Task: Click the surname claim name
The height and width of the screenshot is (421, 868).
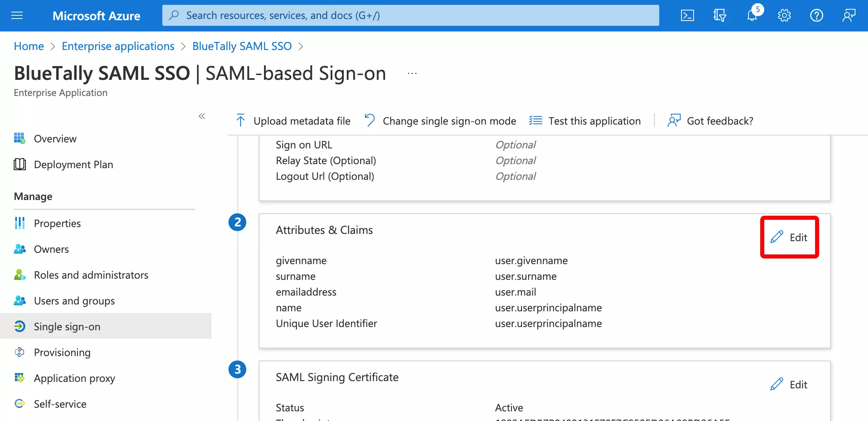Action: 296,276
